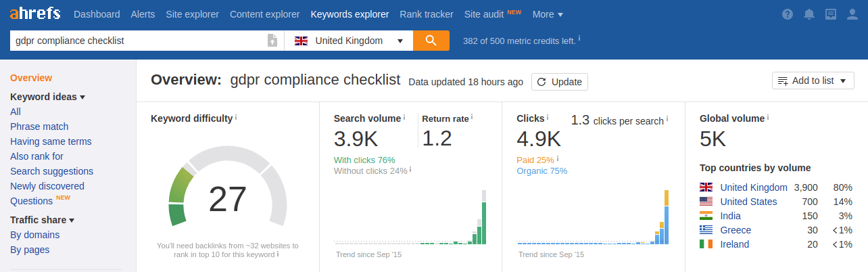
Task: Open the user account profile icon
Action: click(x=852, y=14)
